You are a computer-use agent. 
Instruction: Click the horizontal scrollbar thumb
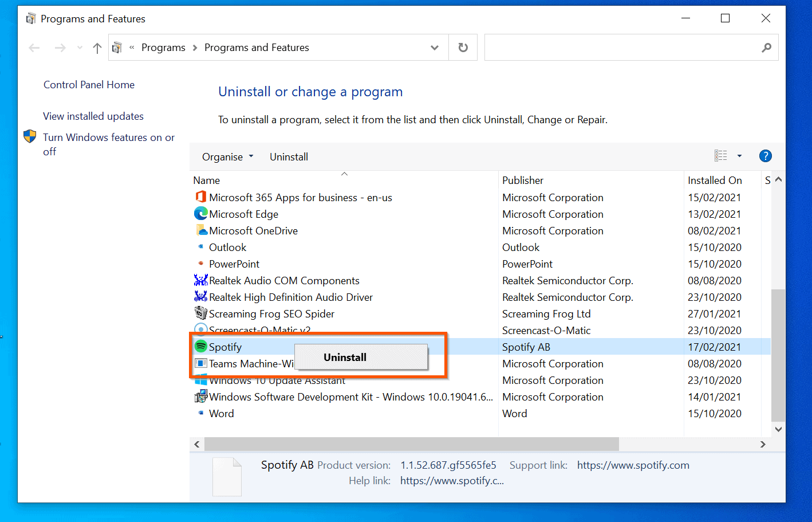[412, 444]
